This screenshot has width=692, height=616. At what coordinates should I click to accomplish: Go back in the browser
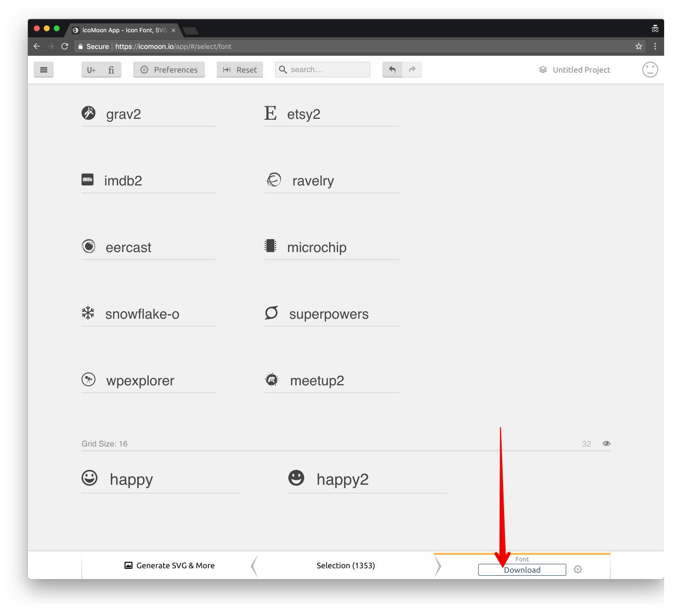(x=37, y=46)
